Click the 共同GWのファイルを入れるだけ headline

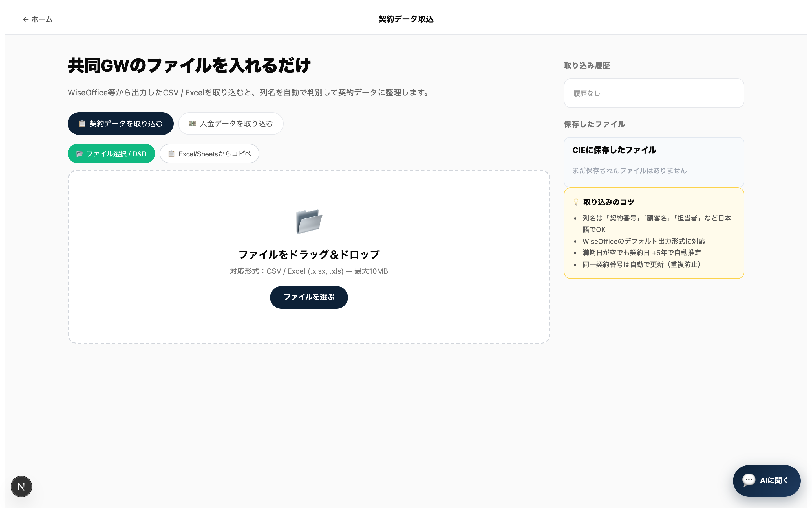tap(189, 65)
